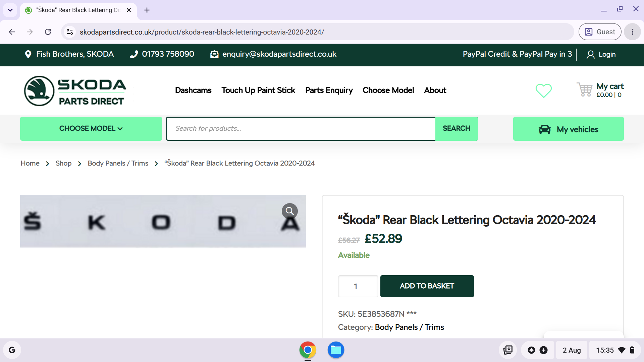Click the user account icon beside Login
Image resolution: width=644 pixels, height=362 pixels.
(590, 54)
